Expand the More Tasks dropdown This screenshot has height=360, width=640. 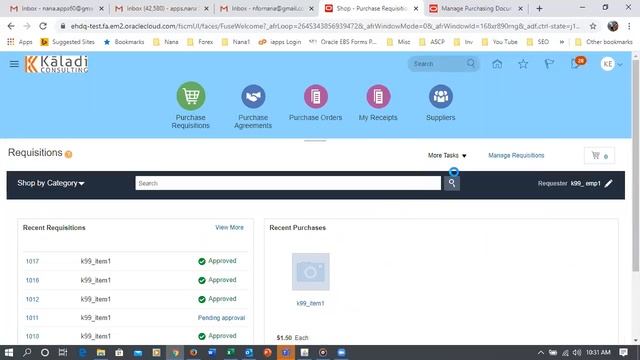447,156
